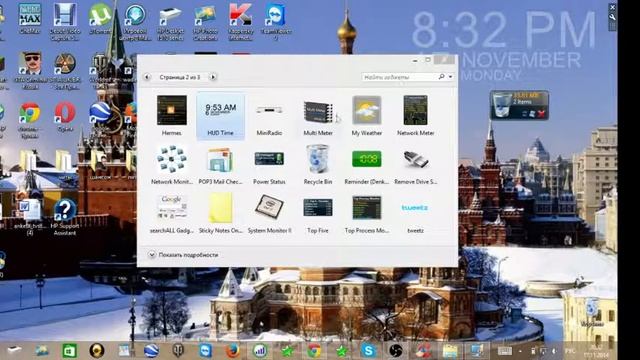The height and width of the screenshot is (360, 640).
Task: Click the search magnifier icon
Action: [441, 76]
